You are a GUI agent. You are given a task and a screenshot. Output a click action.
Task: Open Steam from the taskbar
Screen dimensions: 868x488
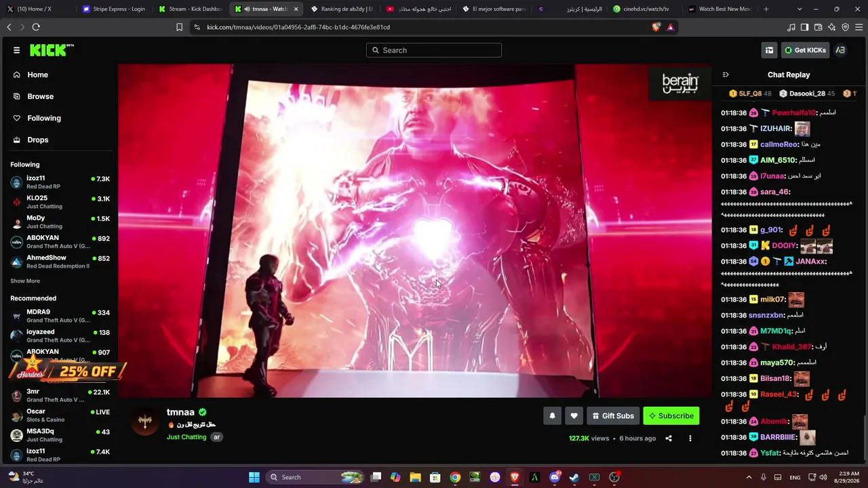pyautogui.click(x=574, y=477)
